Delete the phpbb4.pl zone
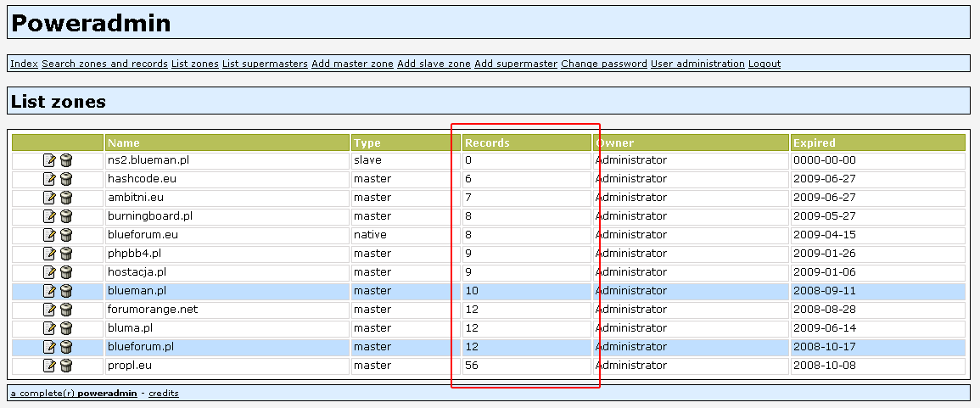Image resolution: width=980 pixels, height=408 pixels. tap(65, 254)
